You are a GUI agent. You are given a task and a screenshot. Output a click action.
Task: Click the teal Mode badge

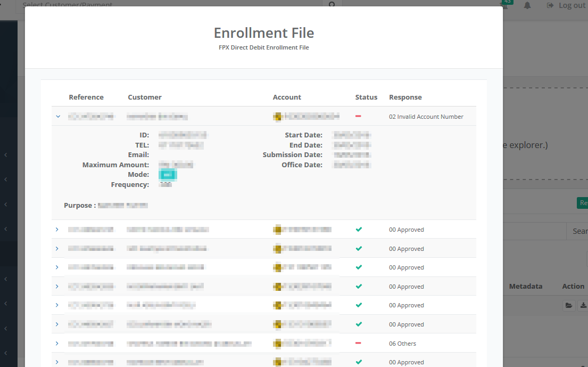[x=168, y=175]
